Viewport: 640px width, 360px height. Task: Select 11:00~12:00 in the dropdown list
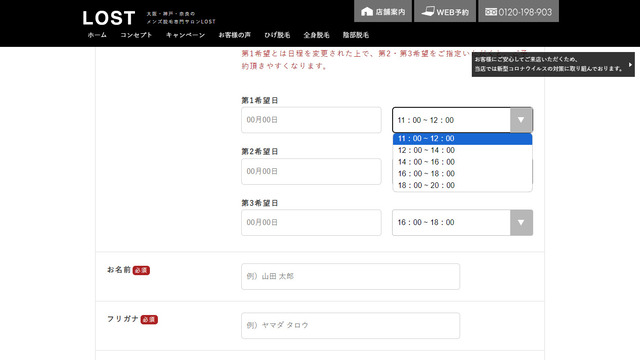[x=462, y=139]
